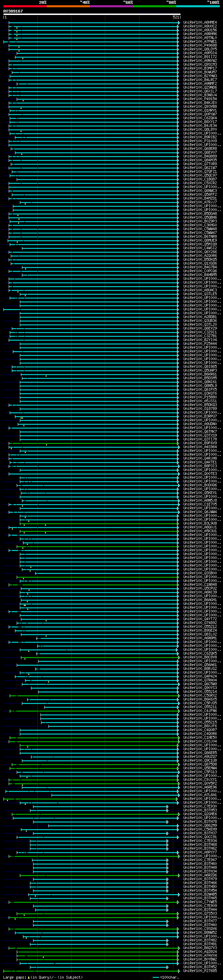Open the last hit UniRef100_P27685
223x980 pixels.
[x=200, y=971]
